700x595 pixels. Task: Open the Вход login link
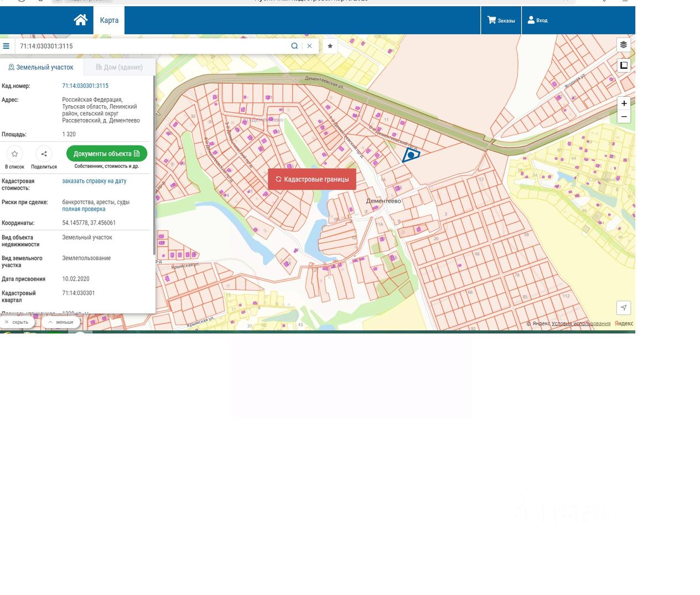tap(537, 20)
